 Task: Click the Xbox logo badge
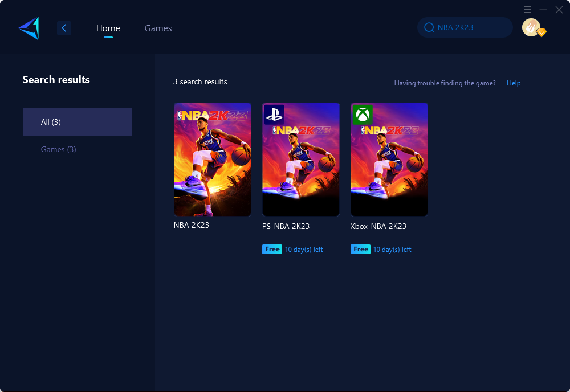pos(363,115)
